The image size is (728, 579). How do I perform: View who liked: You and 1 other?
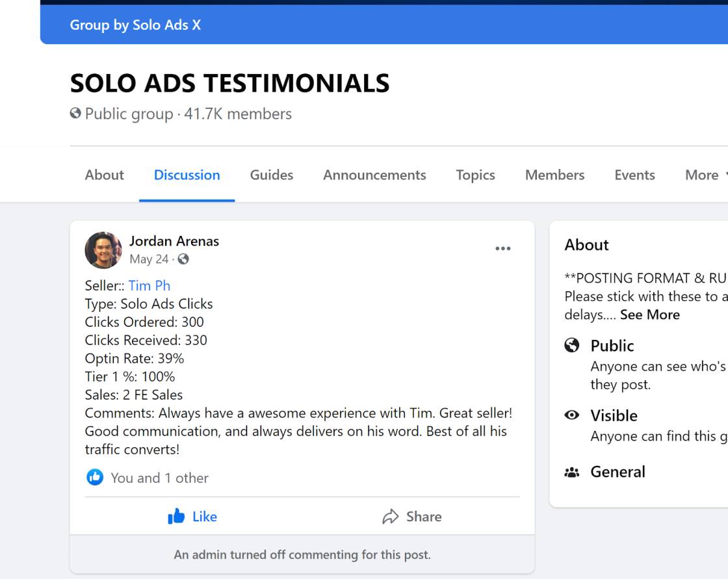160,478
